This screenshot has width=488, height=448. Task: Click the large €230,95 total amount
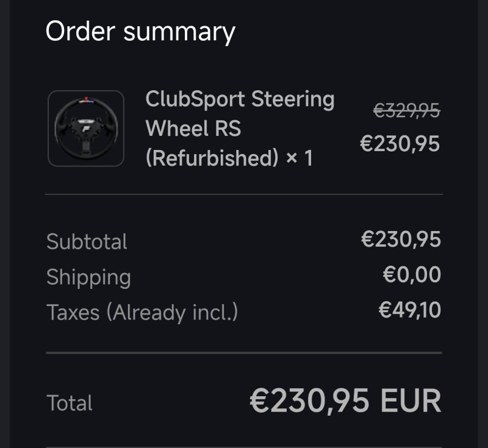[310, 401]
